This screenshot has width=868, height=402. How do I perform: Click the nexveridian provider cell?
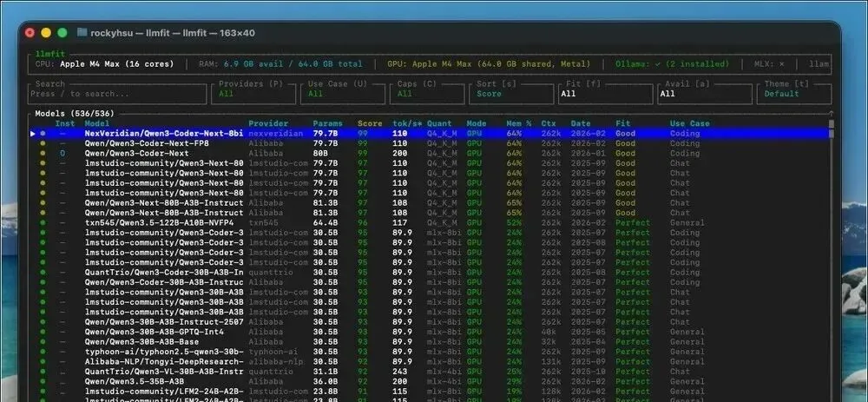pos(276,134)
